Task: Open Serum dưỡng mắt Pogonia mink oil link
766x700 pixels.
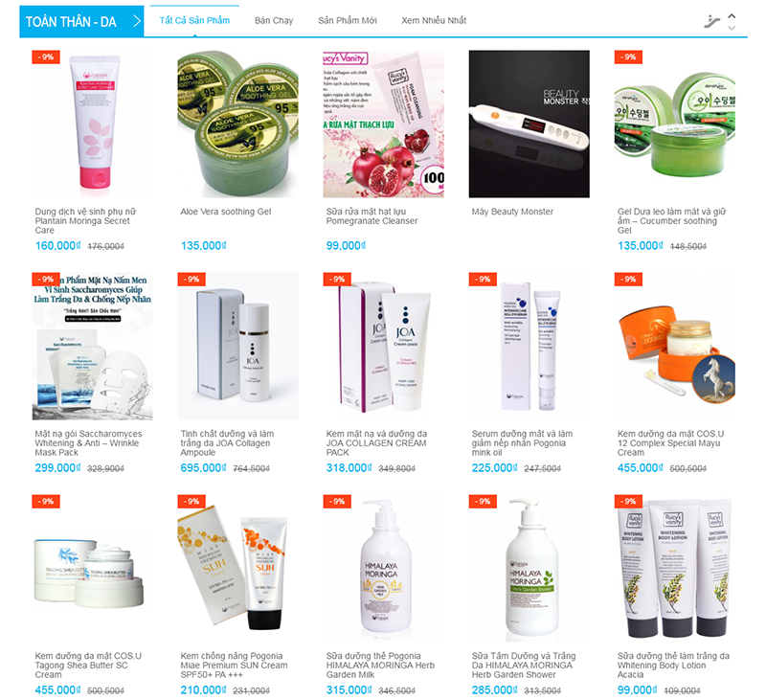Action: point(522,443)
